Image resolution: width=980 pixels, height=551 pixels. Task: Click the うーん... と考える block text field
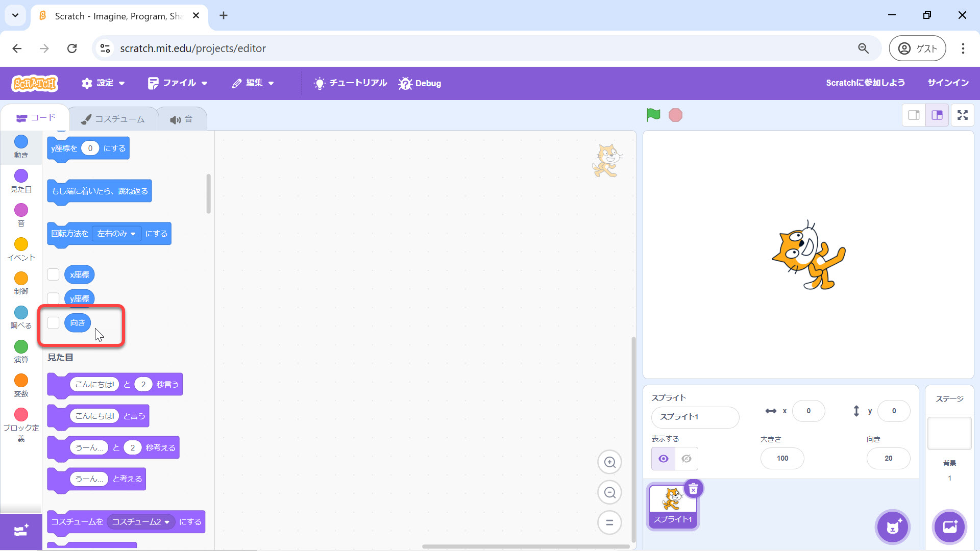tap(89, 479)
